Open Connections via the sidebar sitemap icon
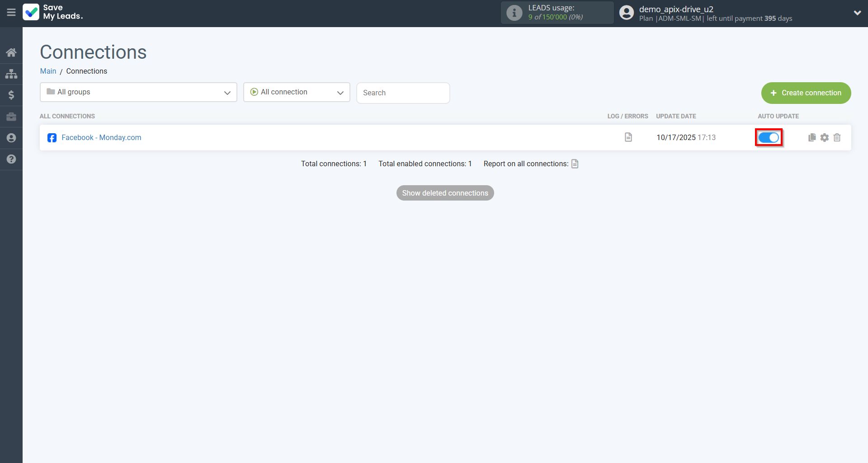868x463 pixels. point(11,74)
